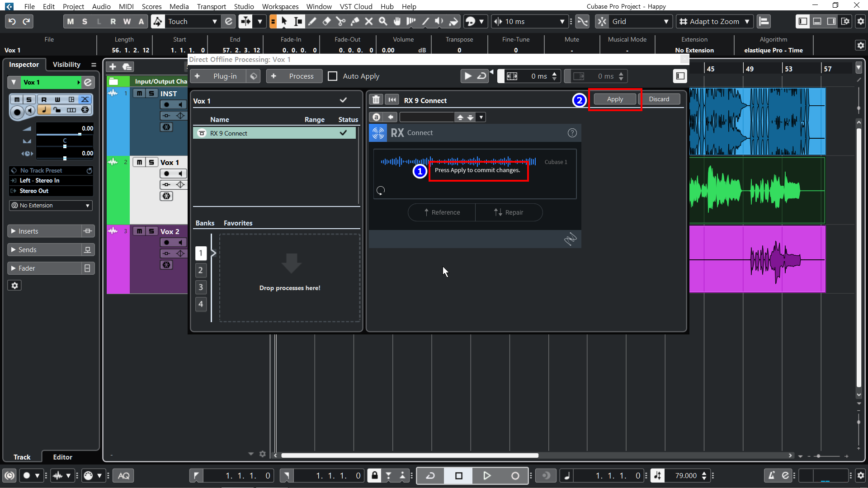Select the Scissors split tool
Viewport: 868px width, 488px height.
coord(340,21)
